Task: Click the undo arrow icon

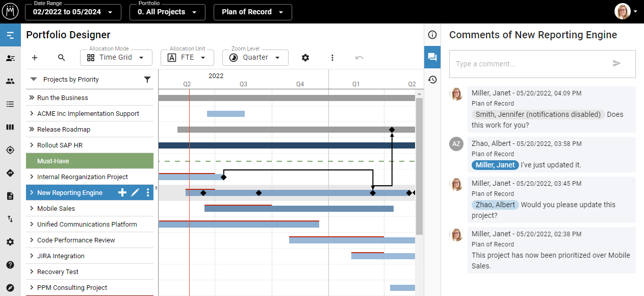Action: pos(359,58)
